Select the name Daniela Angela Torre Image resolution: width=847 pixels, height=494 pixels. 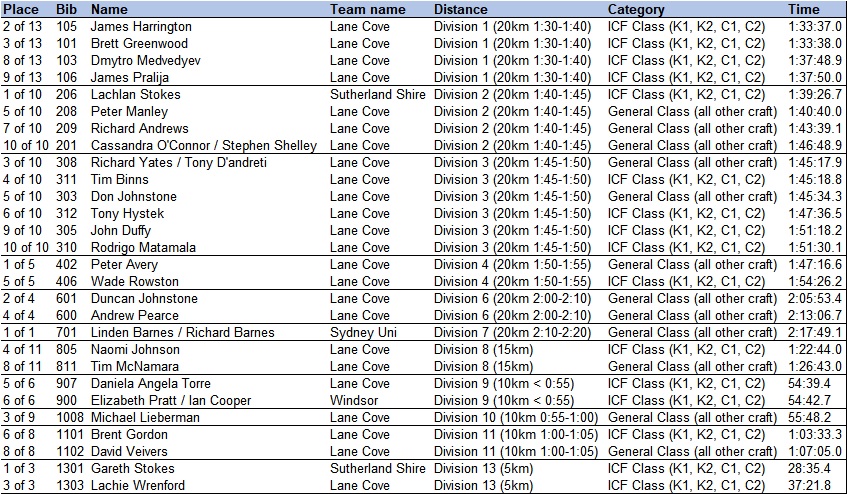[x=151, y=383]
